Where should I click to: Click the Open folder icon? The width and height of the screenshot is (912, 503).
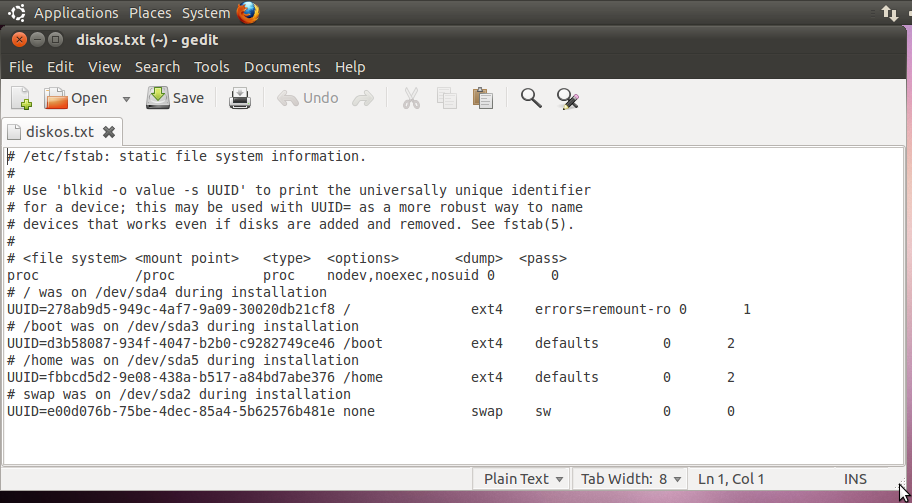click(x=56, y=98)
